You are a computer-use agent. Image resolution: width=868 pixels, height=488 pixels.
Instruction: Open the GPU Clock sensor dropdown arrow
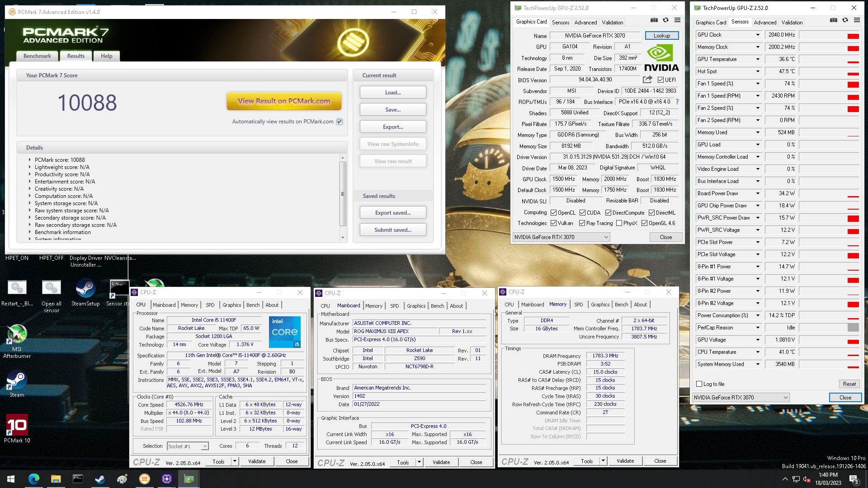(758, 35)
